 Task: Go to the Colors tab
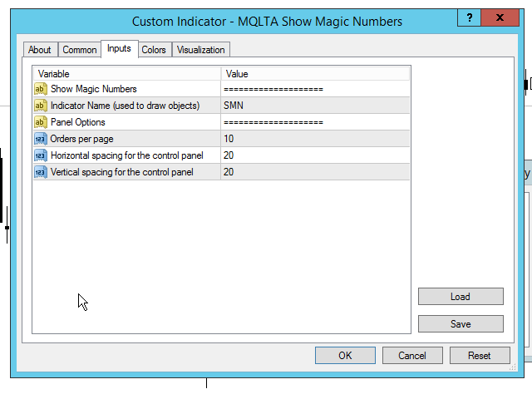pos(154,50)
